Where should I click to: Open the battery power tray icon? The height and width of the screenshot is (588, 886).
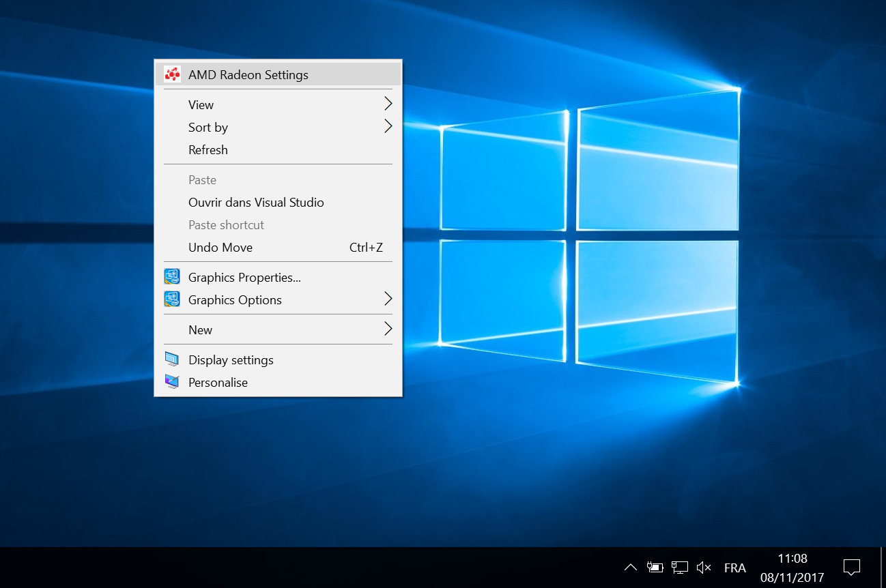tap(655, 567)
